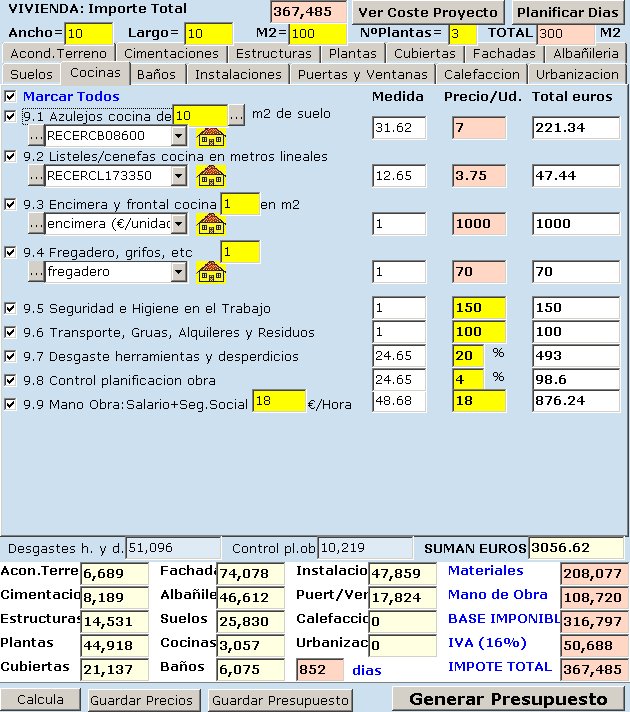This screenshot has height=712, width=630.
Task: Click house icon beside RECERCL173350 selector
Action: (x=211, y=176)
